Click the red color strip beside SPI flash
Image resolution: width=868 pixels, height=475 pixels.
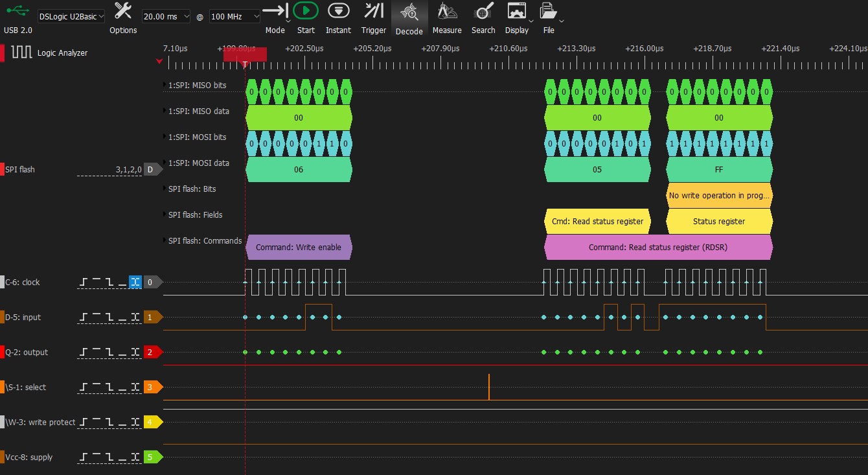2,169
